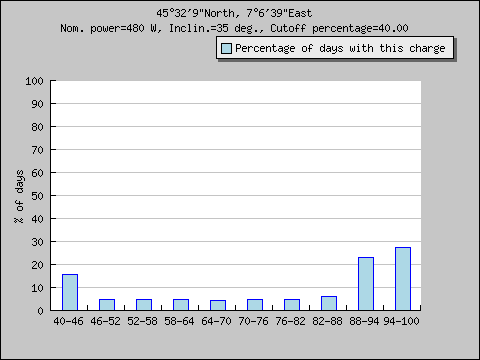
Task: Click the 58-64 histogram bar
Action: 181,305
